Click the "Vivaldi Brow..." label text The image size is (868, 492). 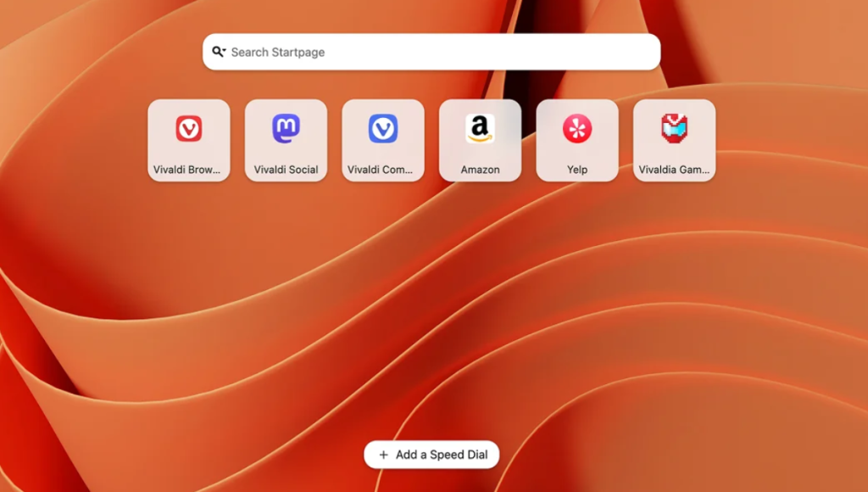188,170
